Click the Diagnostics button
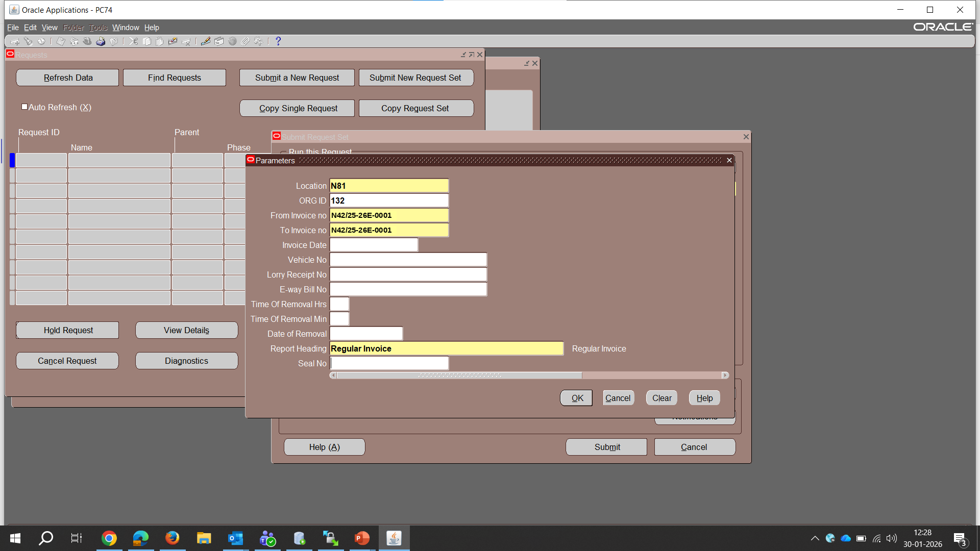Image resolution: width=980 pixels, height=551 pixels. (x=186, y=361)
